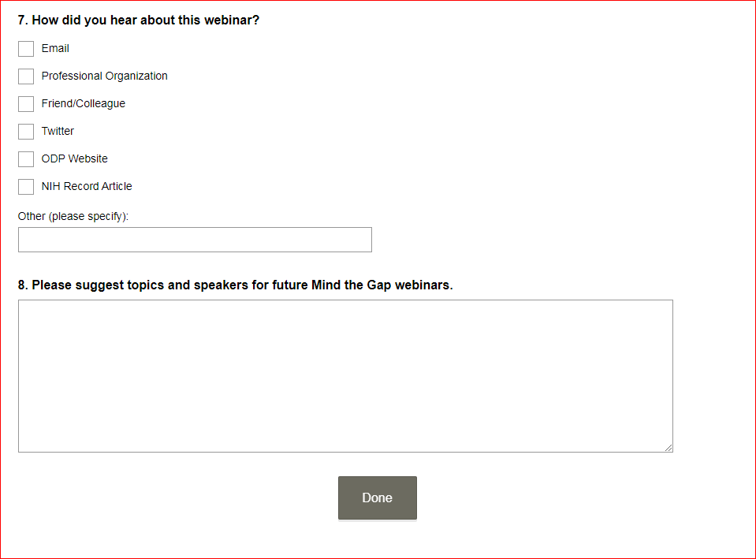This screenshot has height=559, width=756.
Task: Click the 'NIH Record Article' label text
Action: point(87,187)
